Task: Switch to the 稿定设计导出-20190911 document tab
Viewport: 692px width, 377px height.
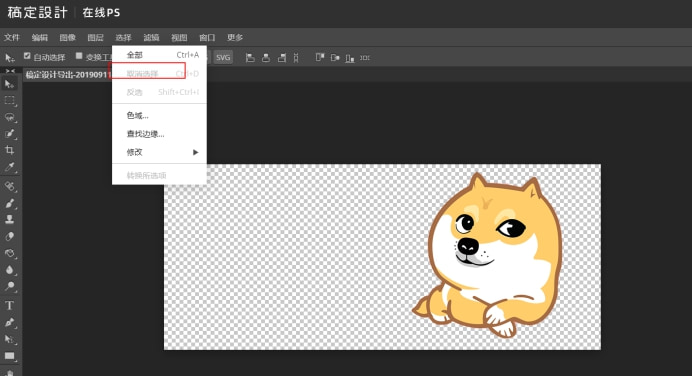Action: (x=68, y=75)
